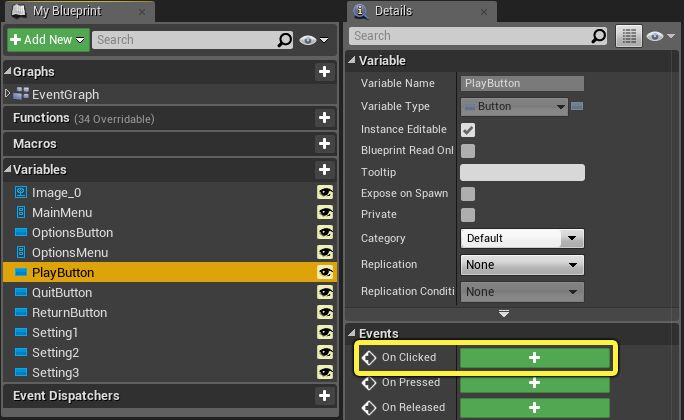684x420 pixels.
Task: Click the My Blueprint search magnifier icon
Action: (x=284, y=40)
